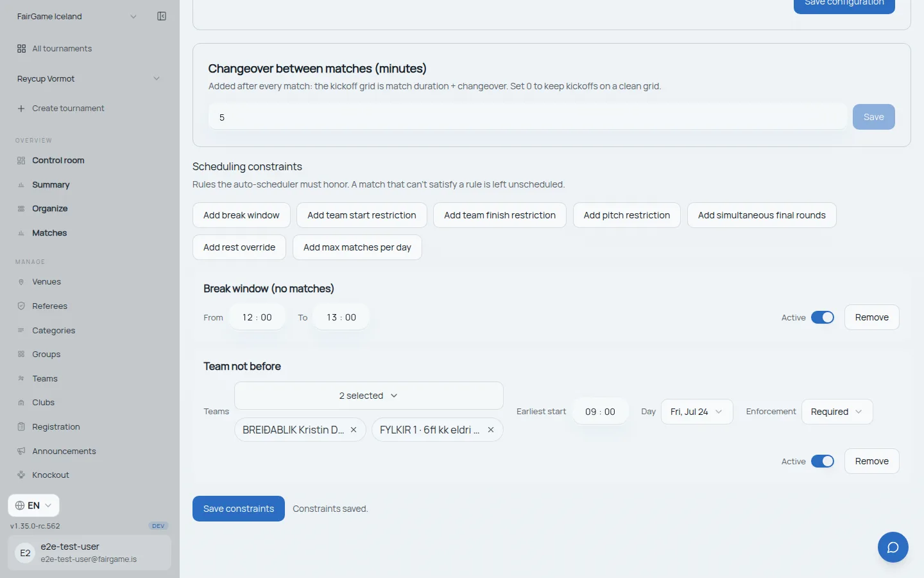Click the DEV version badge

(x=158, y=526)
